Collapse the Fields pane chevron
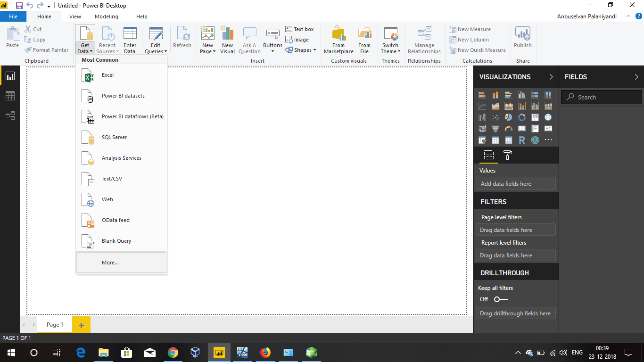The image size is (644, 362). (x=636, y=77)
